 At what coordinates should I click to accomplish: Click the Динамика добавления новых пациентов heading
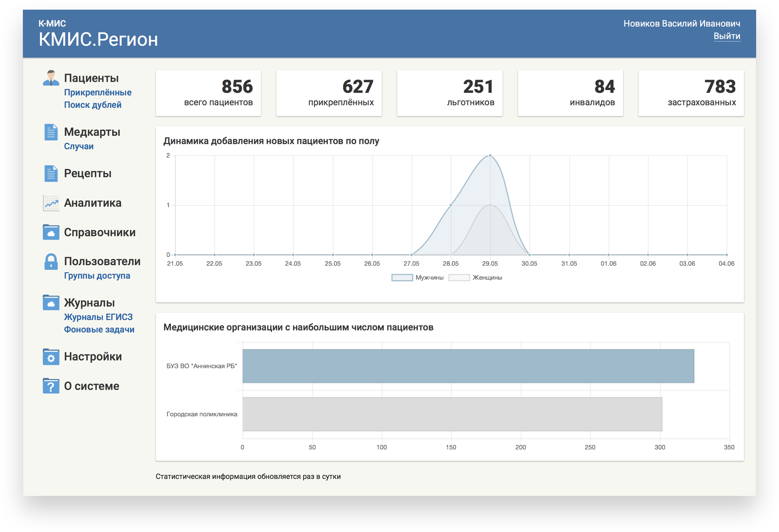tap(271, 141)
